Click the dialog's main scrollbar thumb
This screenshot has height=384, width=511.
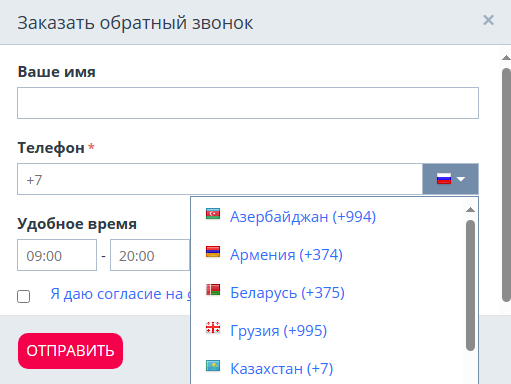click(507, 185)
